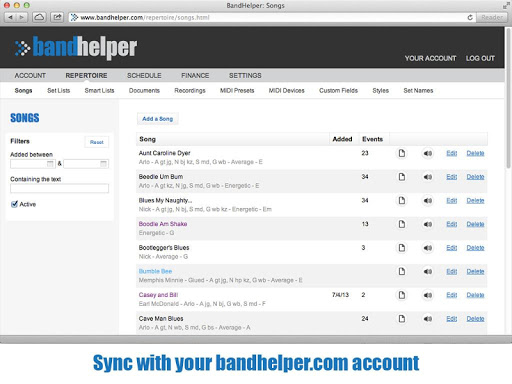Open document icon for Bumble Bee

[402, 271]
